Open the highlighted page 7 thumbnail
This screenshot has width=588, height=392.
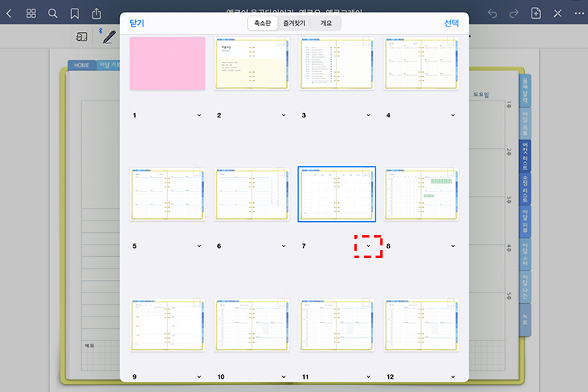click(x=337, y=194)
